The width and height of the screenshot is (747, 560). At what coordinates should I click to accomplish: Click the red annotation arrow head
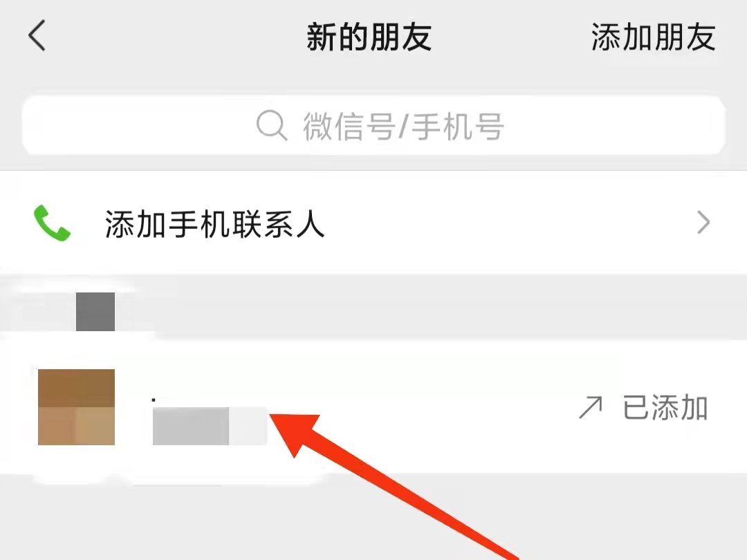[295, 433]
